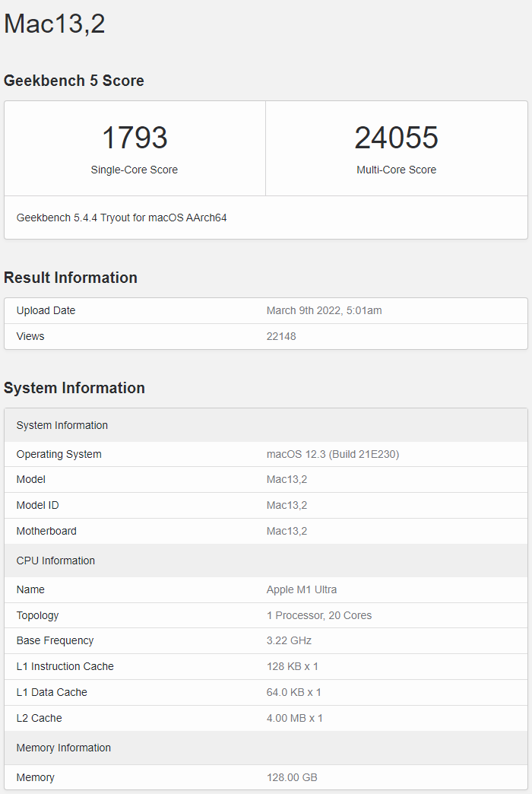Click the Geekbench 5.4.4 Tryout version text
This screenshot has height=794, width=532.
pyautogui.click(x=122, y=218)
